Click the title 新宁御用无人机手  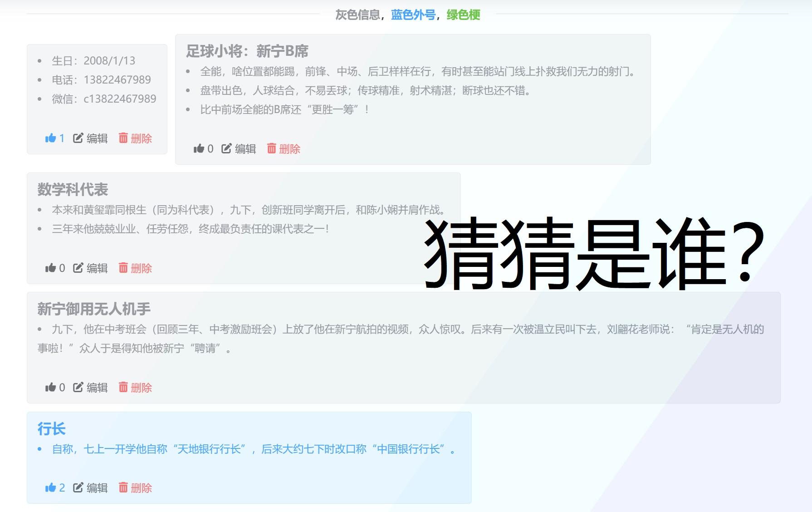coord(94,309)
